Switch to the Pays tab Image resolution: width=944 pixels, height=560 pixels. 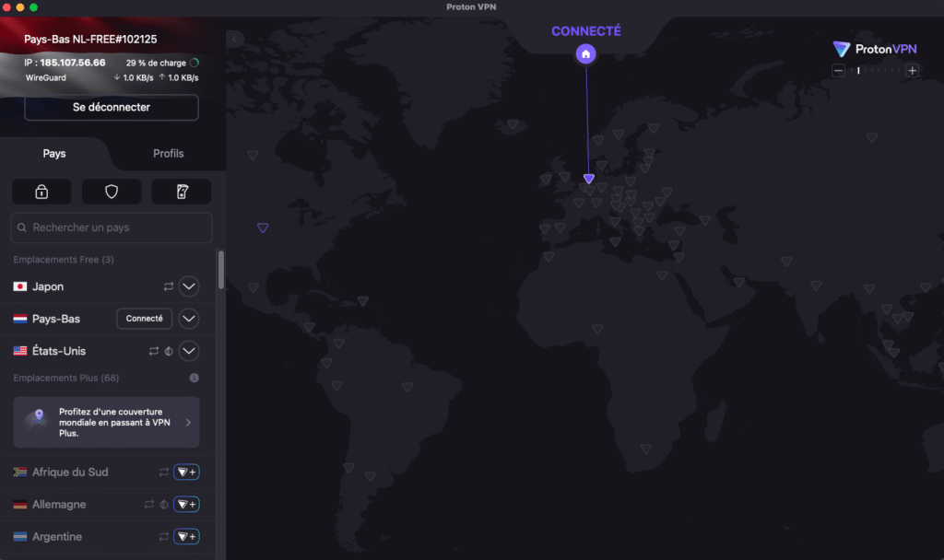54,154
